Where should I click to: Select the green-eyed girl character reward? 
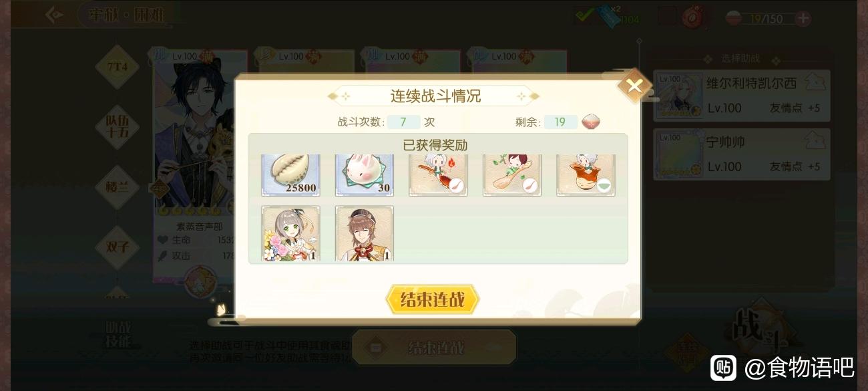(x=290, y=233)
